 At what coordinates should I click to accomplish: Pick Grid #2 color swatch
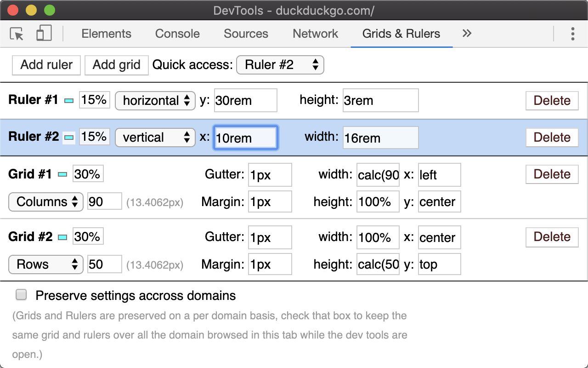point(62,237)
